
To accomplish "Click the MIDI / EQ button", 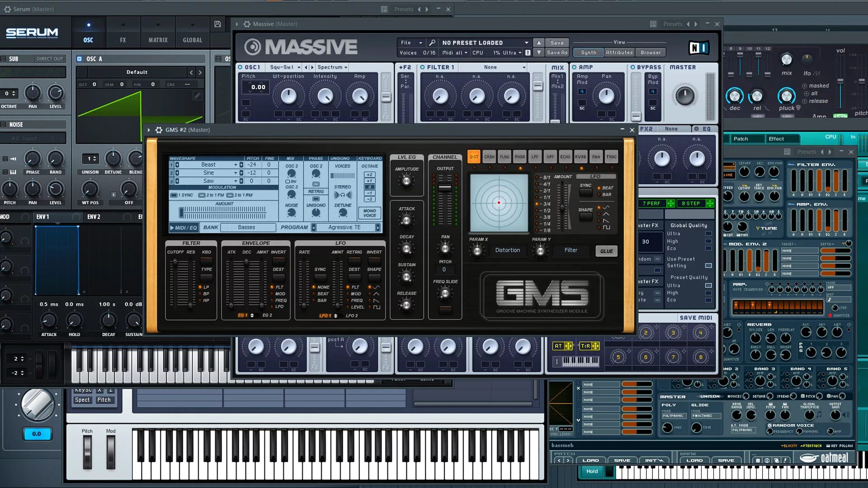I will click(184, 228).
